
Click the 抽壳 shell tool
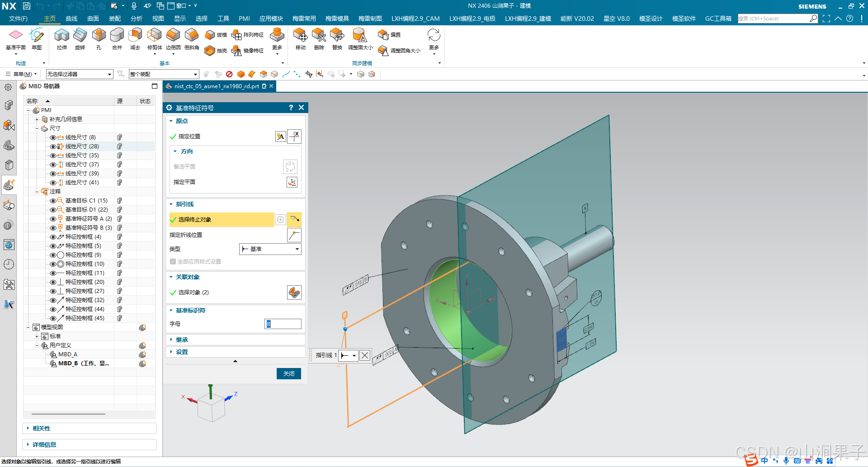click(x=216, y=51)
